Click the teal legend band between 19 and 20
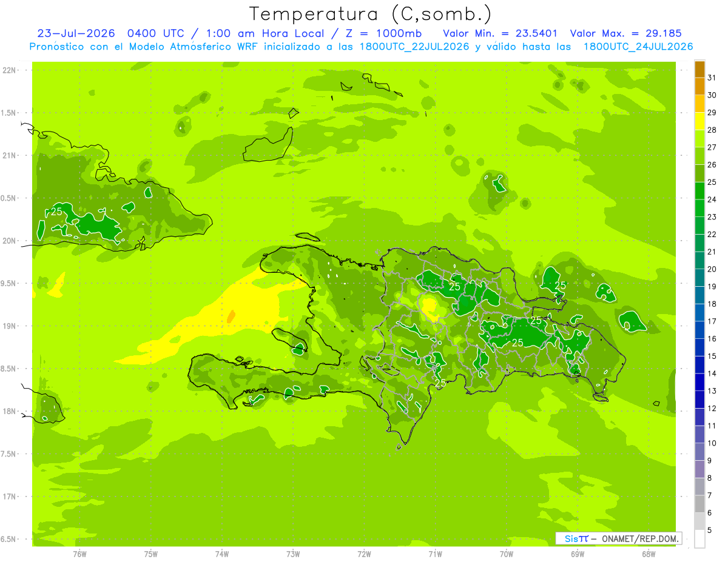The height and width of the screenshot is (562, 728). coord(699,278)
